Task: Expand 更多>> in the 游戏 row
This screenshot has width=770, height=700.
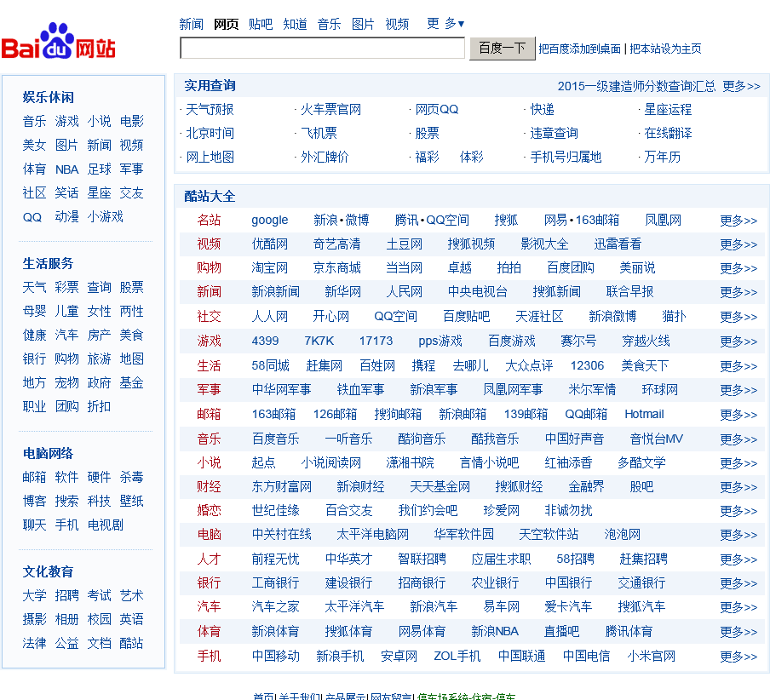Action: tap(738, 341)
